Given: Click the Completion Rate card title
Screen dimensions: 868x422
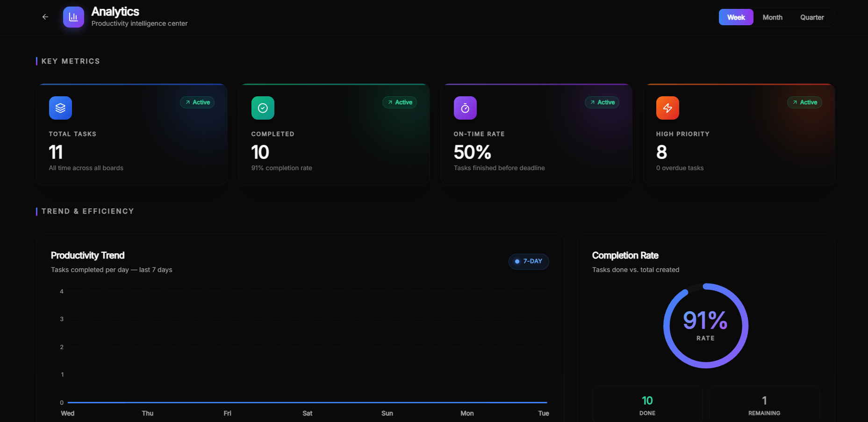Looking at the screenshot, I should coord(625,255).
